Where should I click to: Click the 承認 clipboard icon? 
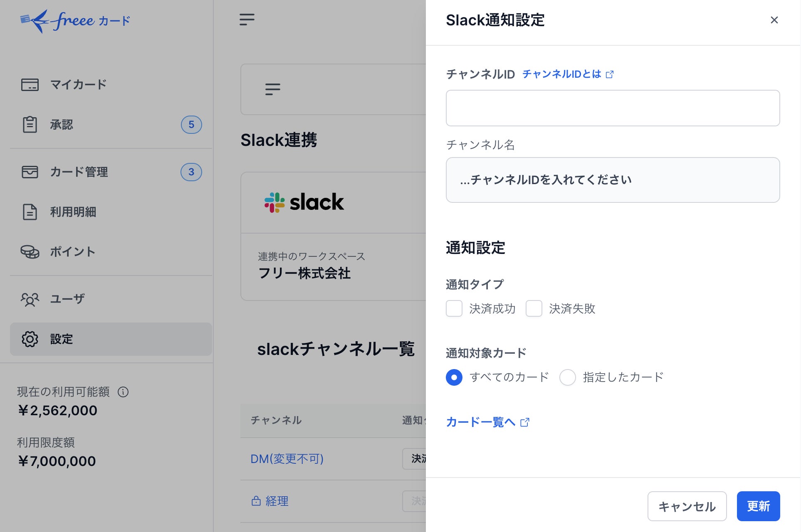(x=30, y=125)
